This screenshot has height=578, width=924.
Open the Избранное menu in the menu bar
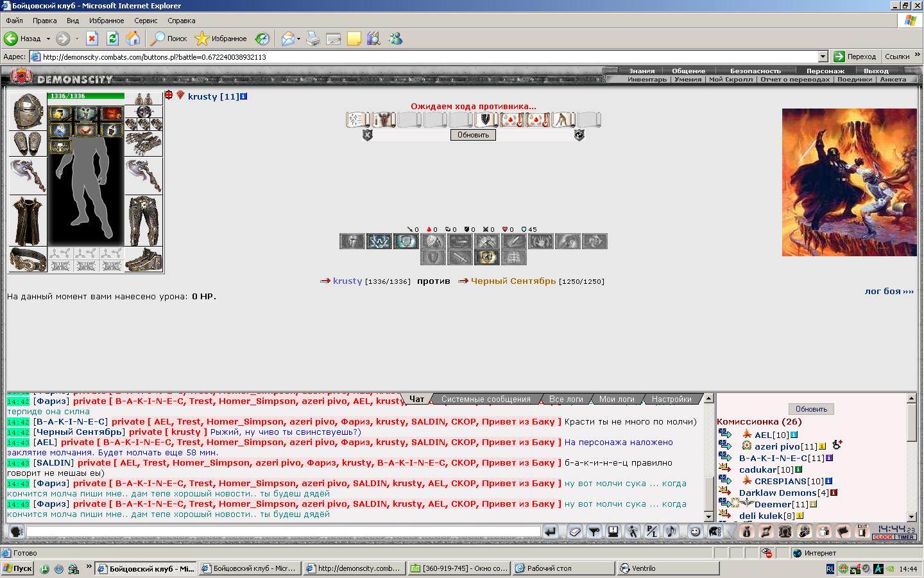click(x=107, y=21)
